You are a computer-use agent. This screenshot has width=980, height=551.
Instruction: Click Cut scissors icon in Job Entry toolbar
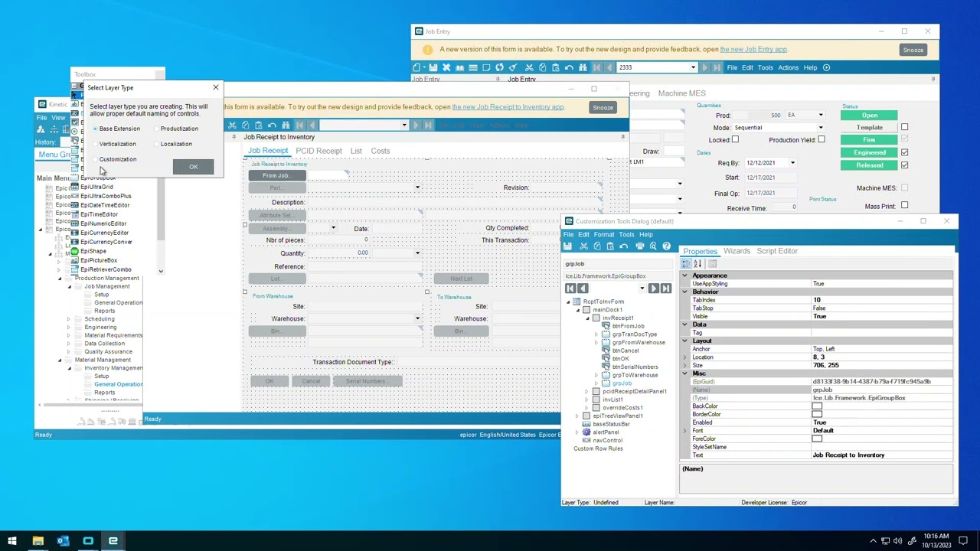point(529,67)
